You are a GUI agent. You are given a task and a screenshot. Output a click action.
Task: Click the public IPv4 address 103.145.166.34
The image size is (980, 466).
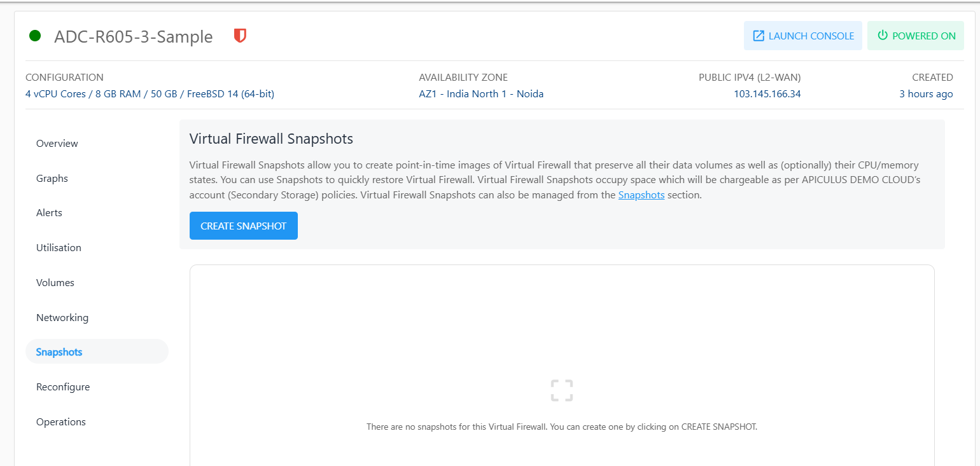point(767,94)
